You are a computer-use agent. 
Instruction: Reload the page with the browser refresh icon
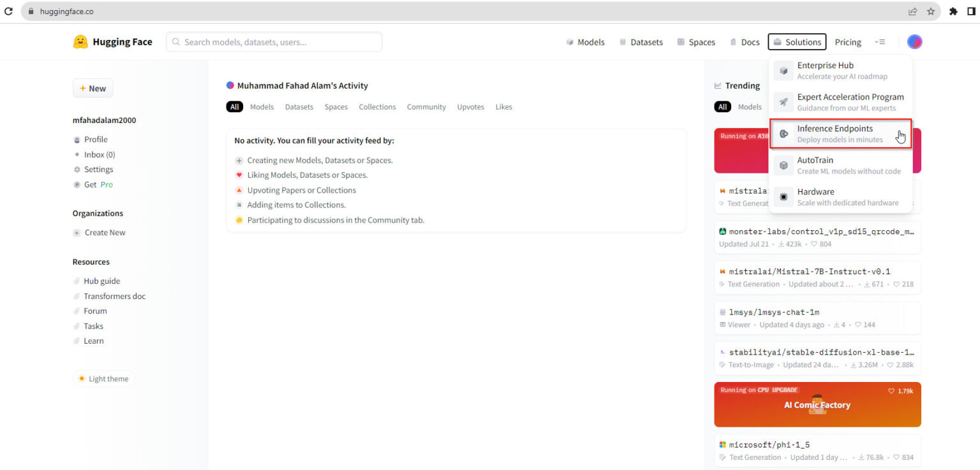9,11
